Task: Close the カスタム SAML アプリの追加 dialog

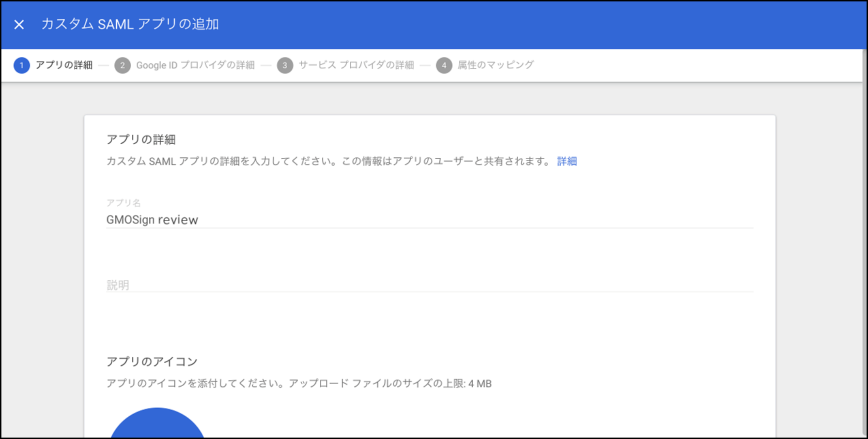Action: pos(18,24)
